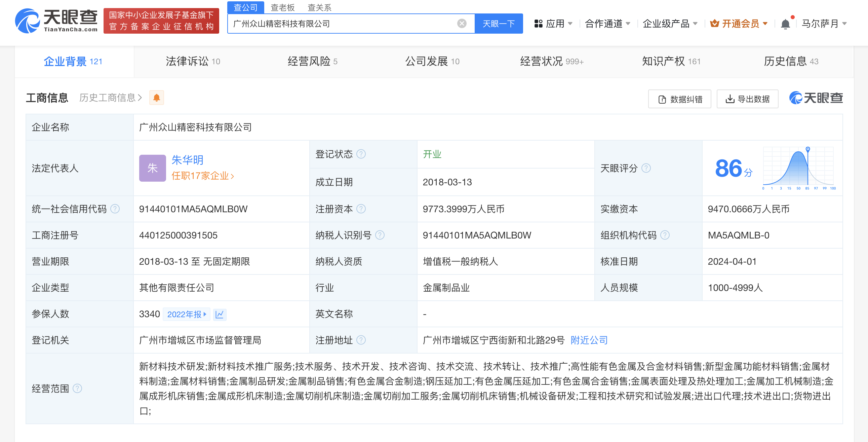Screen dimensions: 868x442
Task: Click the help icon next to 天眼评分
Action: pos(646,168)
